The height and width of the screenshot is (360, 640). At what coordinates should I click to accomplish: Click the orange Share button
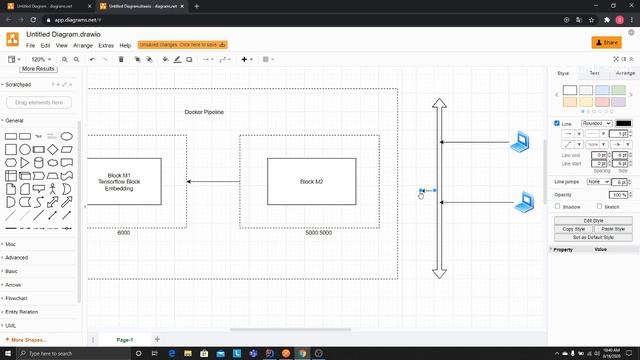click(607, 42)
